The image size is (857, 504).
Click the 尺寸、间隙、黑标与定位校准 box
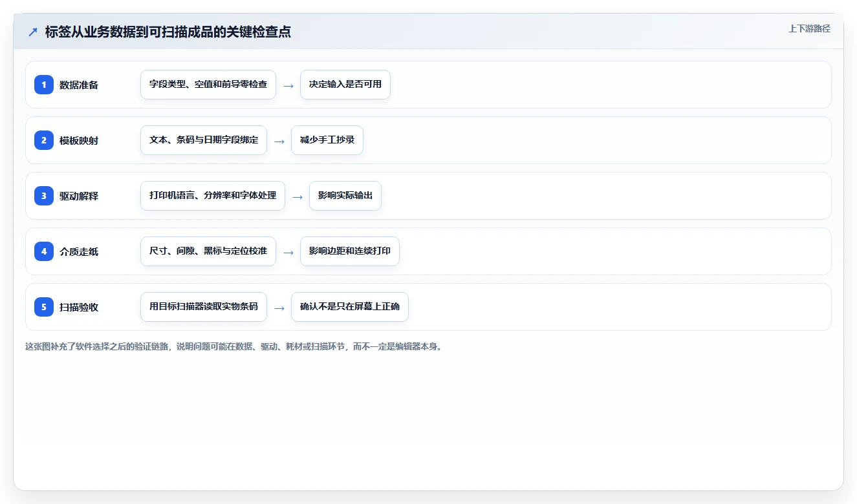208,251
